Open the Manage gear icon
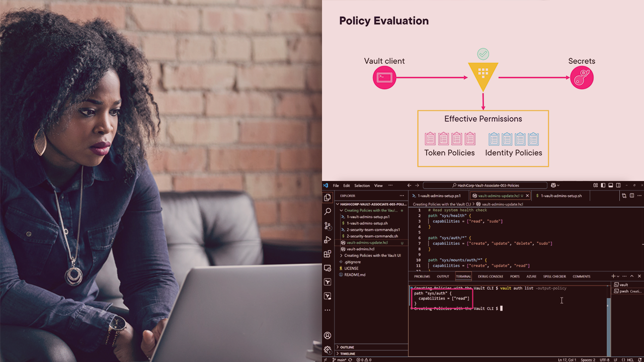The image size is (644, 362). [x=328, y=349]
